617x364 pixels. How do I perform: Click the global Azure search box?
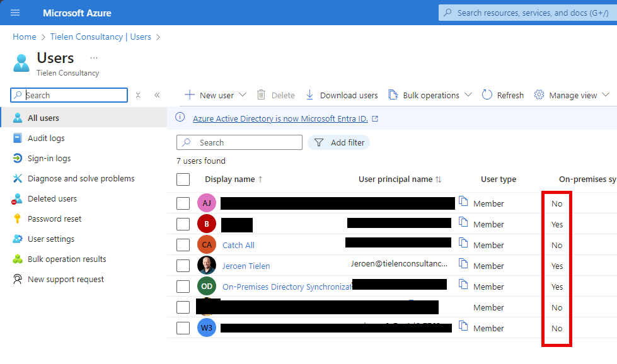pos(528,13)
